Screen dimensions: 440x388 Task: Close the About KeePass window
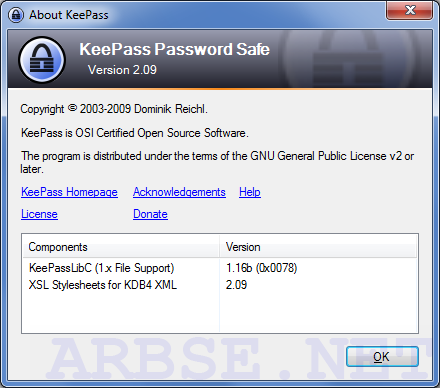click(410, 10)
